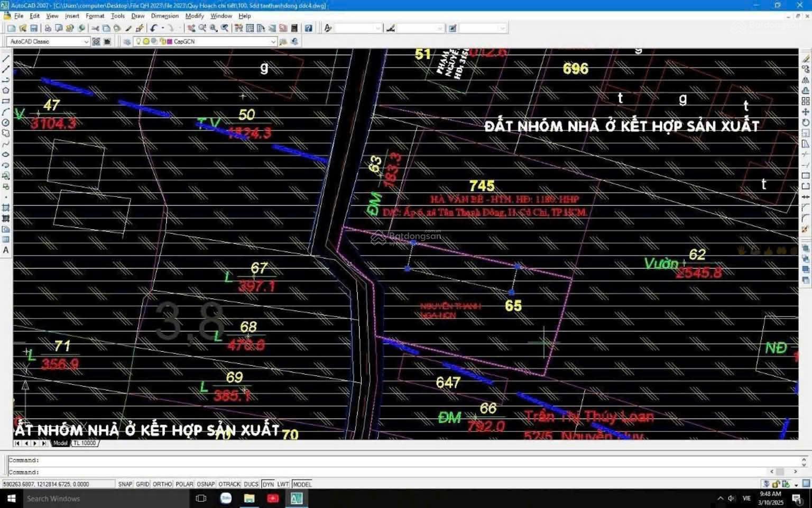
Task: Enable SNAP in the status bar
Action: pyautogui.click(x=126, y=484)
